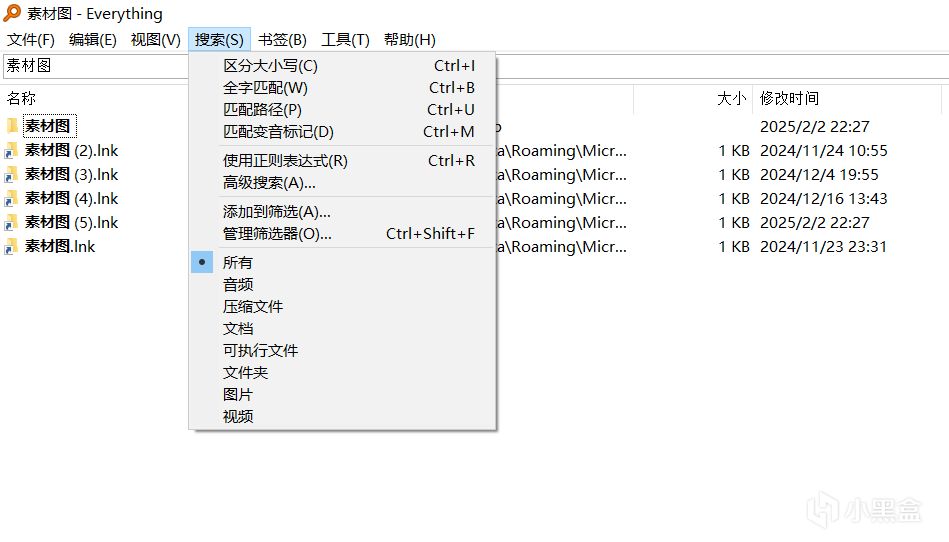Select the 文件夹 filter
The image size is (949, 542).
(x=342, y=373)
